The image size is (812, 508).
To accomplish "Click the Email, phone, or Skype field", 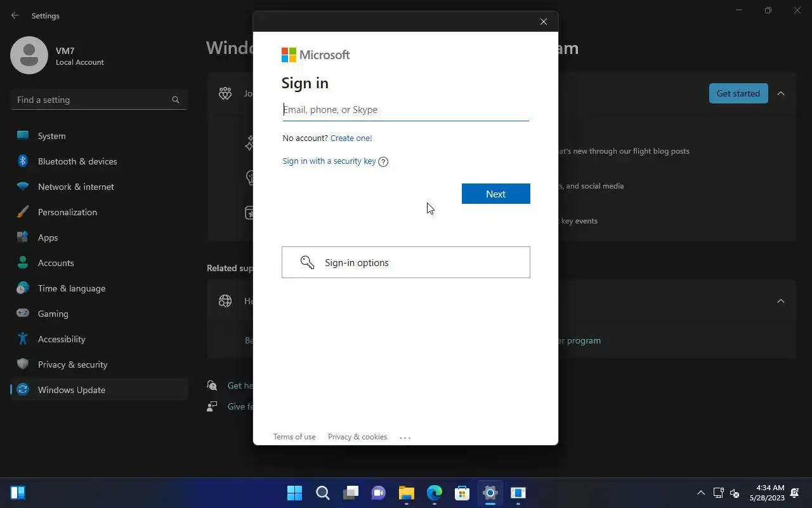I will 405,110.
